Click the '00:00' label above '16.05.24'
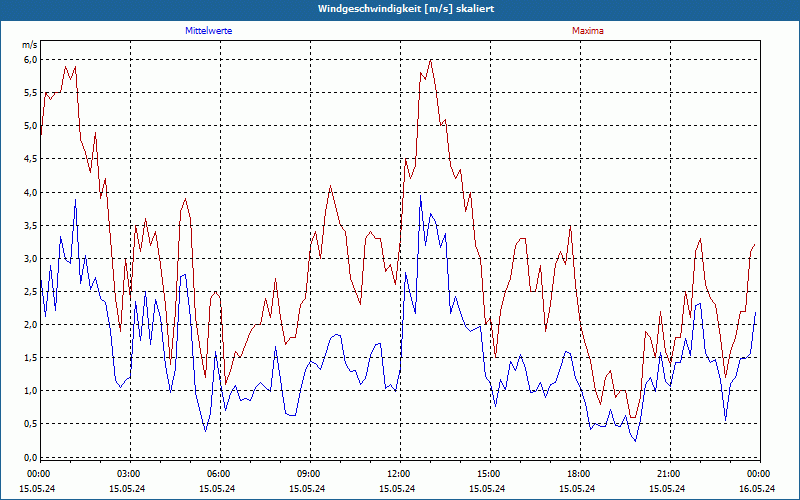Screen dimensions: 800x500 pyautogui.click(x=758, y=474)
